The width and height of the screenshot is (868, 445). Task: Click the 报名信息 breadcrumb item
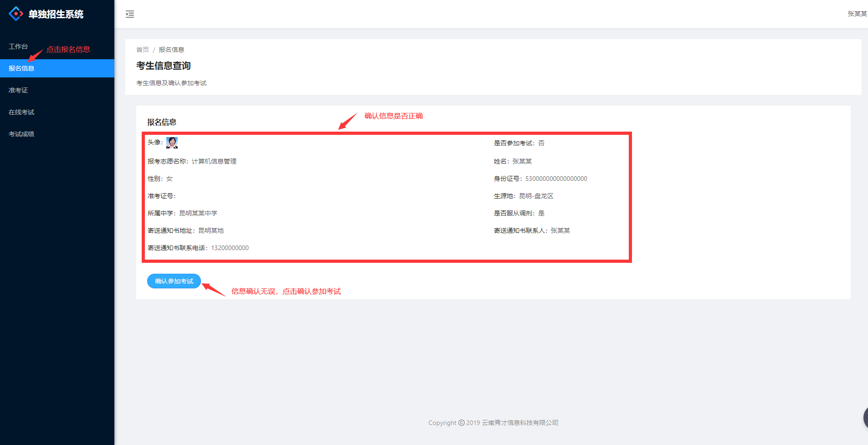click(x=171, y=50)
